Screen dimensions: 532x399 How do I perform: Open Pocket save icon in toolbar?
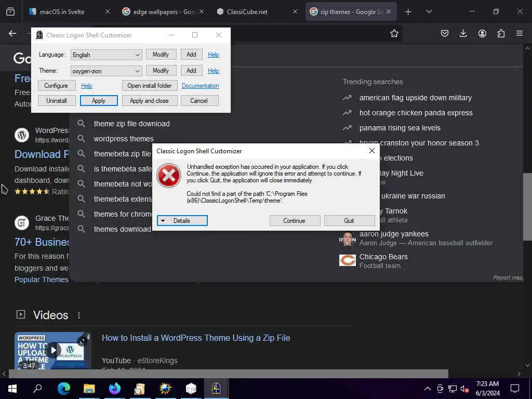(445, 33)
